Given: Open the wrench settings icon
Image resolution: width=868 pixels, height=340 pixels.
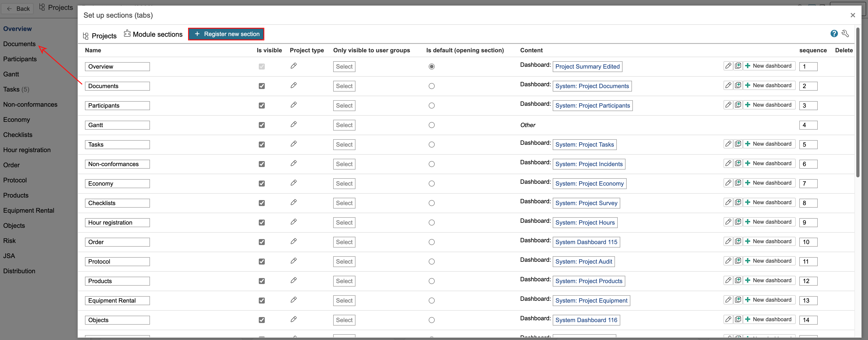Looking at the screenshot, I should coord(845,34).
